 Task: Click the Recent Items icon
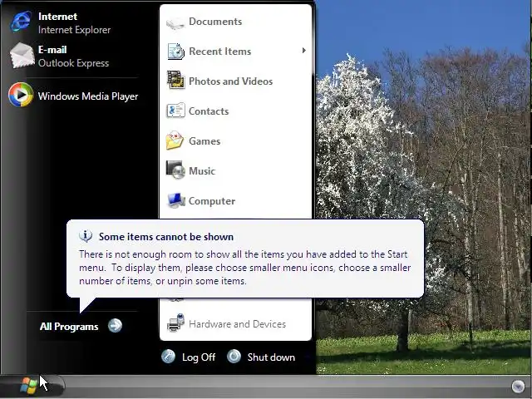point(175,52)
